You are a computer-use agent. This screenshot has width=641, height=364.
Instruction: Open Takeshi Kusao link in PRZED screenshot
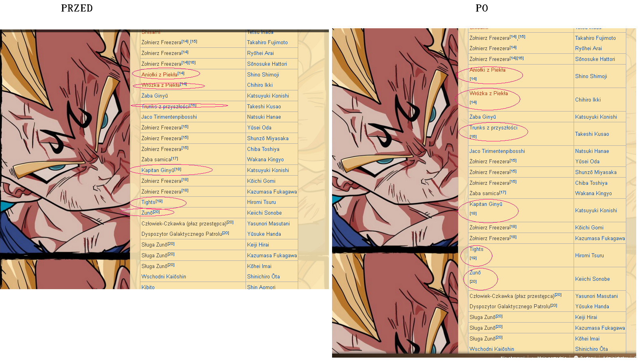click(x=264, y=107)
